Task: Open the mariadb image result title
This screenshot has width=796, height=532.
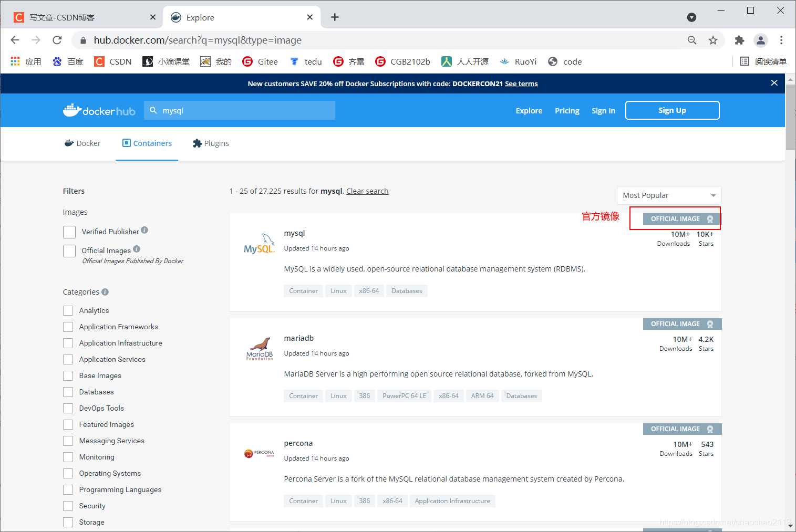Action: click(298, 338)
